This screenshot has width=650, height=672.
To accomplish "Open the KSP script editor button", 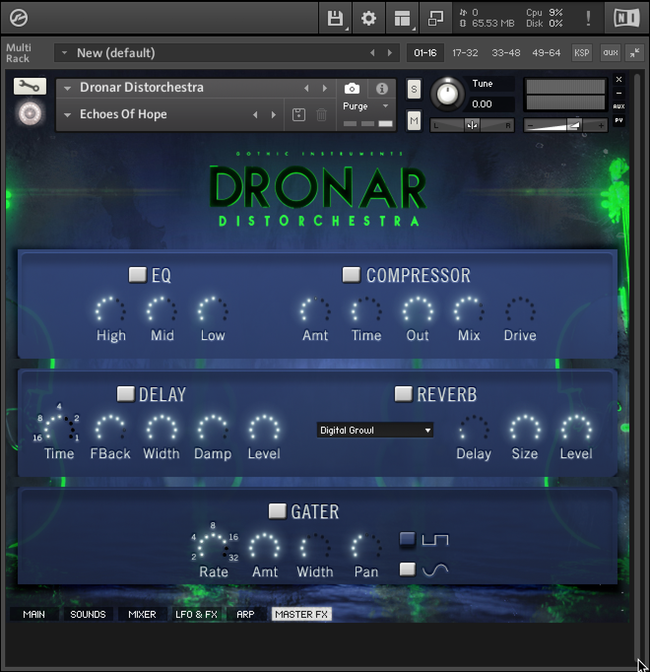I will (x=581, y=53).
